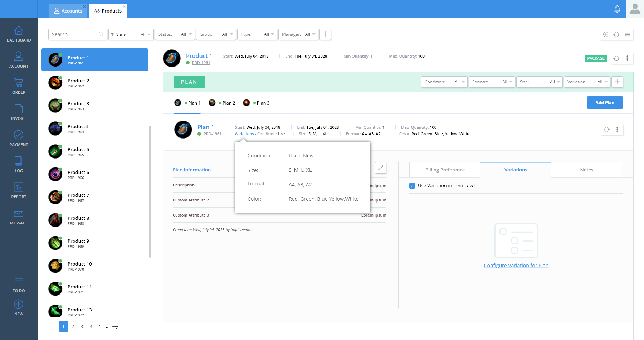
Task: Click the product list vertical scrollbar
Action: pos(150,191)
